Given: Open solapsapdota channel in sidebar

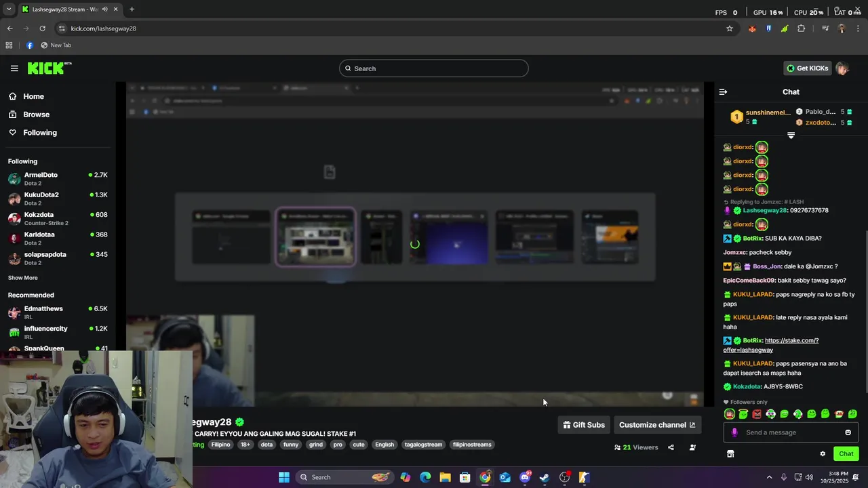Looking at the screenshot, I should (x=58, y=258).
